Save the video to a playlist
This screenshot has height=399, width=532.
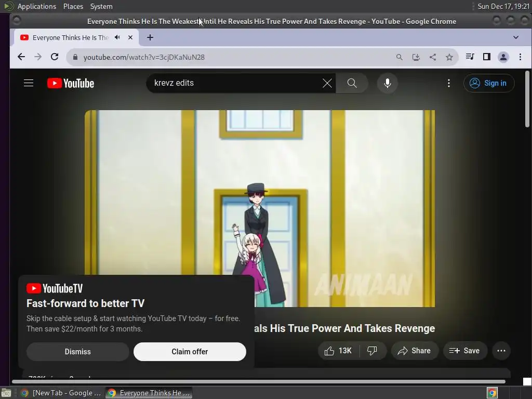[465, 351]
